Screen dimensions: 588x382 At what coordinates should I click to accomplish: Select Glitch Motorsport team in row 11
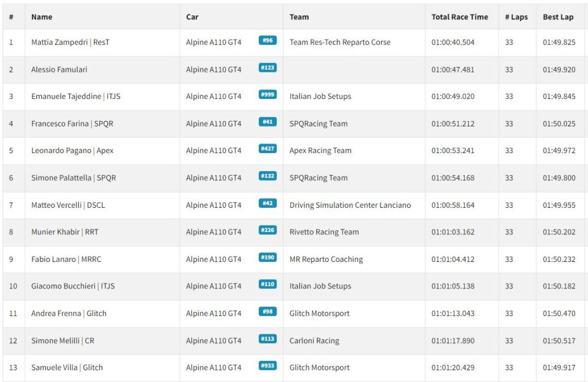(x=319, y=313)
